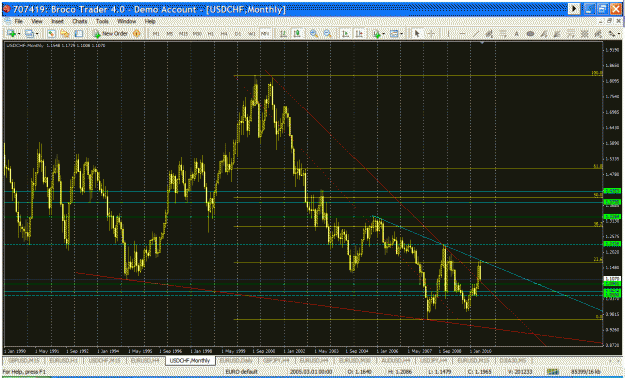Expand the new chart dropdown arrow
The width and height of the screenshot is (625, 378).
click(x=18, y=34)
